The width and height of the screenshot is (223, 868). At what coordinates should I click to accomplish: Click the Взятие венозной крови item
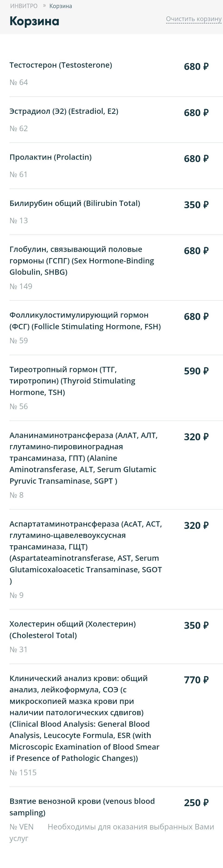(x=82, y=807)
